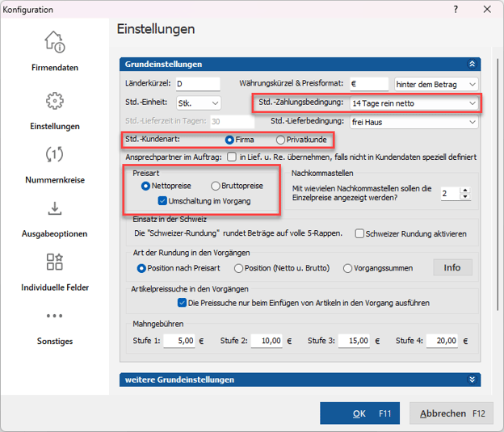Switch to Individuelle Felder section label

click(55, 287)
